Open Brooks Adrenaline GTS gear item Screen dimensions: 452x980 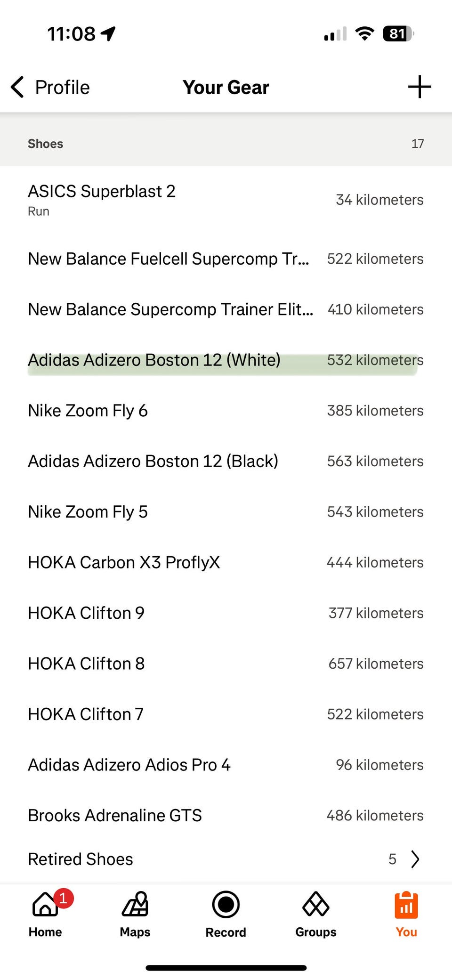[115, 815]
